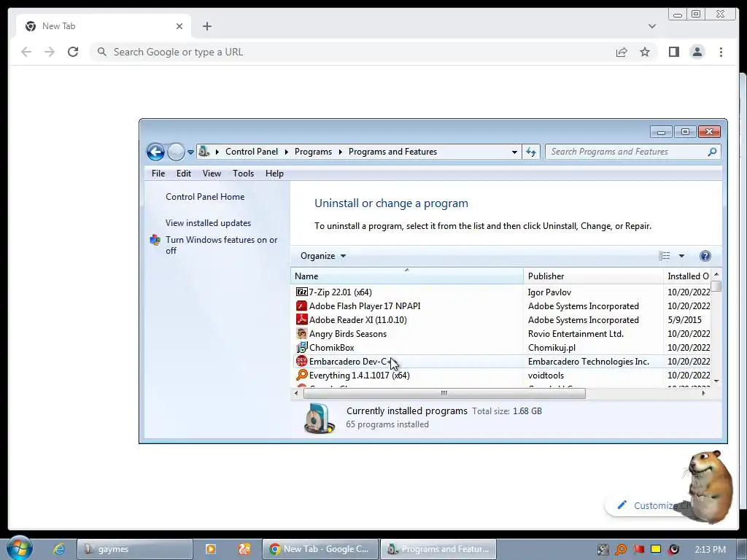
Task: Click the 7-Zip program icon
Action: point(301,292)
